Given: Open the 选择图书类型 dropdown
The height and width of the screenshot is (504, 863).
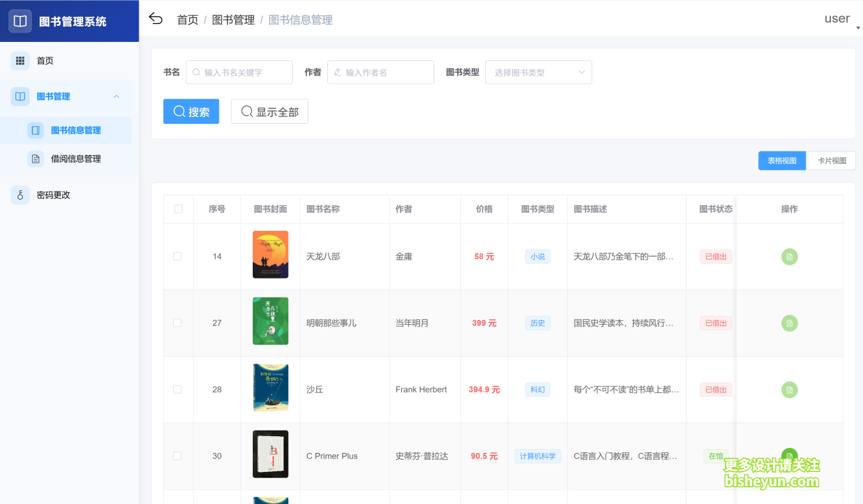Looking at the screenshot, I should 538,72.
